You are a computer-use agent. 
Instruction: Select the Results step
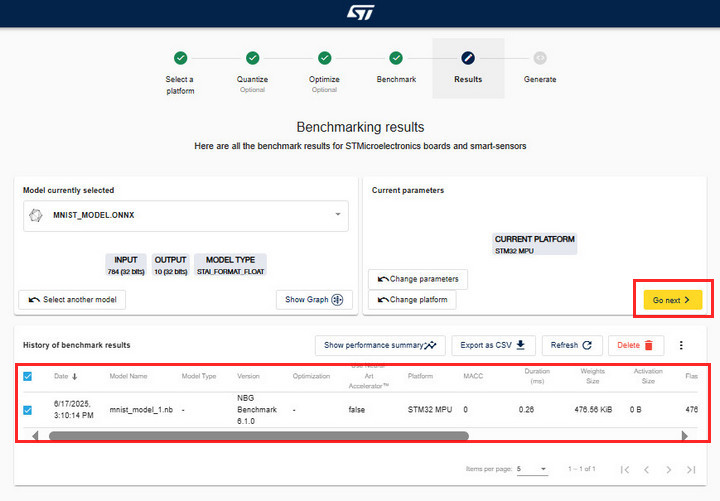(468, 68)
